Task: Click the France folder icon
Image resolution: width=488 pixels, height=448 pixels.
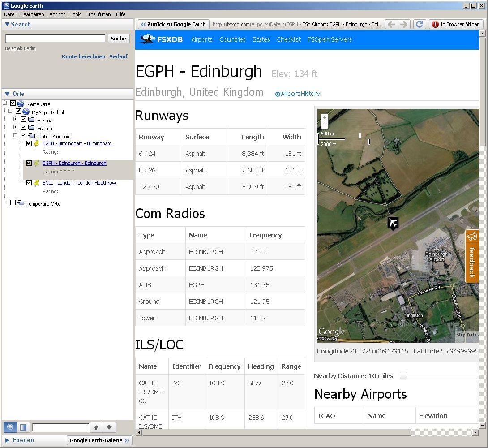Action: point(31,128)
